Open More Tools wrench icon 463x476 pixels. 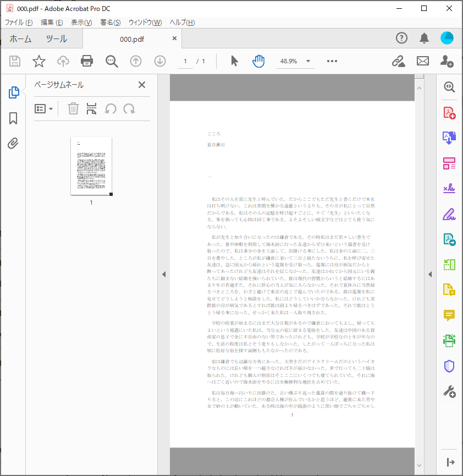[x=449, y=392]
